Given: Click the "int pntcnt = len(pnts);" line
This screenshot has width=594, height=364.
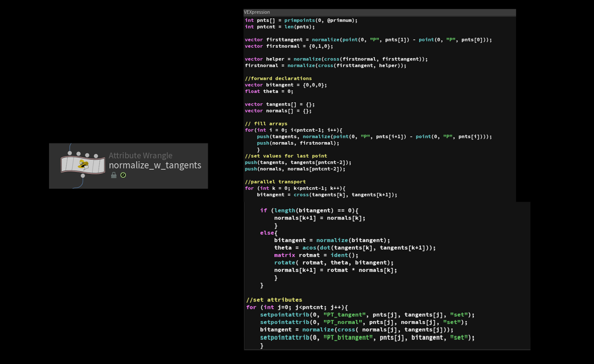Looking at the screenshot, I should tap(280, 27).
